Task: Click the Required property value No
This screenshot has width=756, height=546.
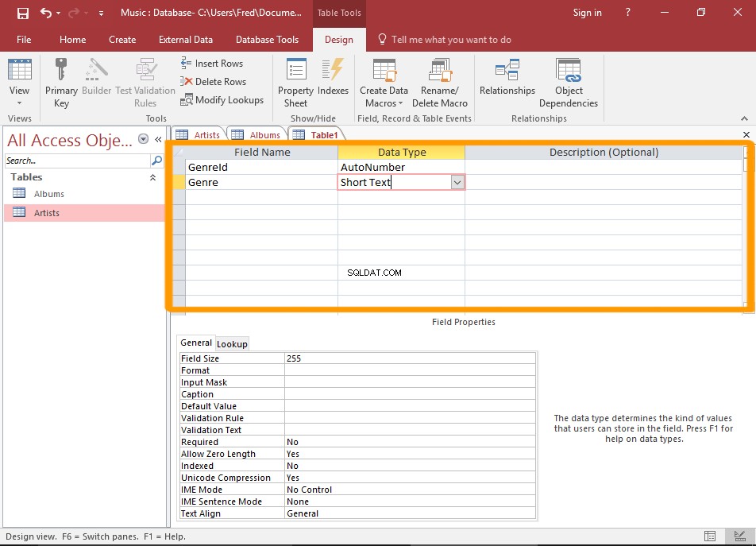Action: [410, 442]
